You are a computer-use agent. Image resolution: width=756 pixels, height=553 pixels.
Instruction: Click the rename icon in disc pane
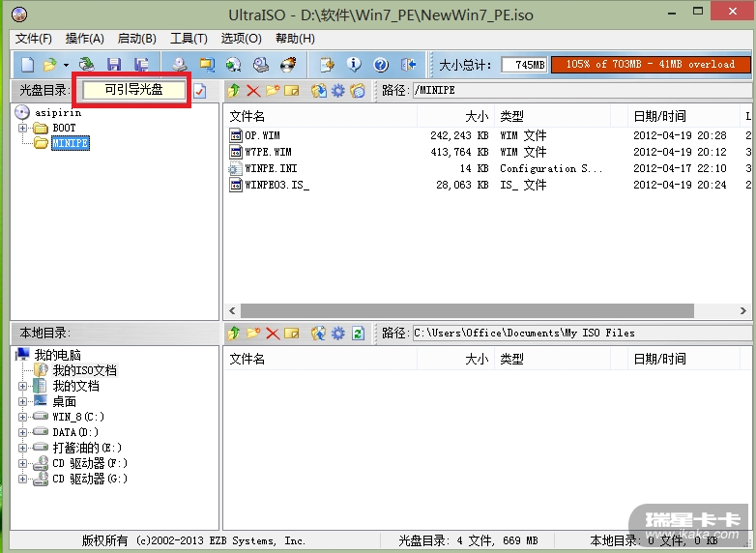coord(292,90)
